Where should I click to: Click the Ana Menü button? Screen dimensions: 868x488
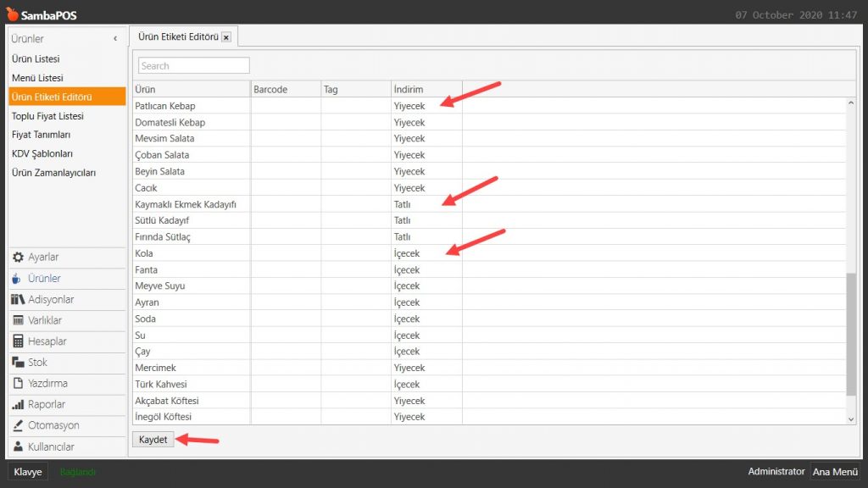(835, 472)
